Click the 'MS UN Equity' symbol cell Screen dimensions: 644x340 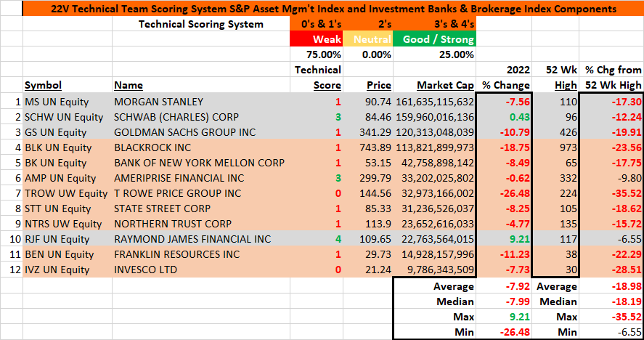click(x=68, y=101)
